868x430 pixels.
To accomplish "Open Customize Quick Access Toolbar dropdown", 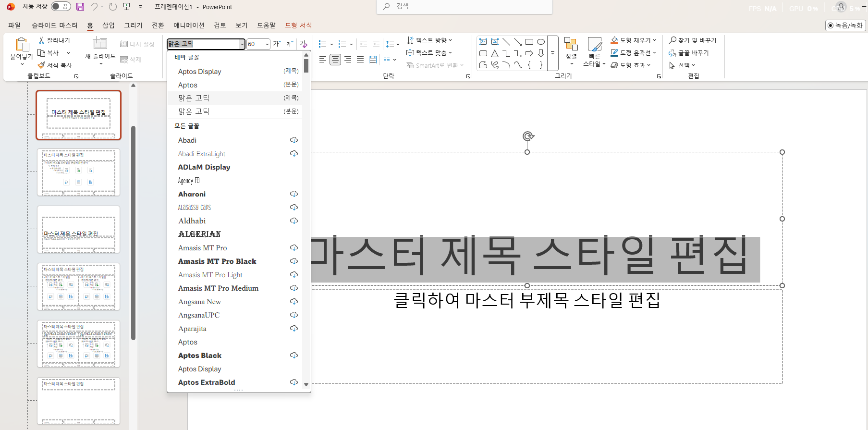I will point(140,7).
